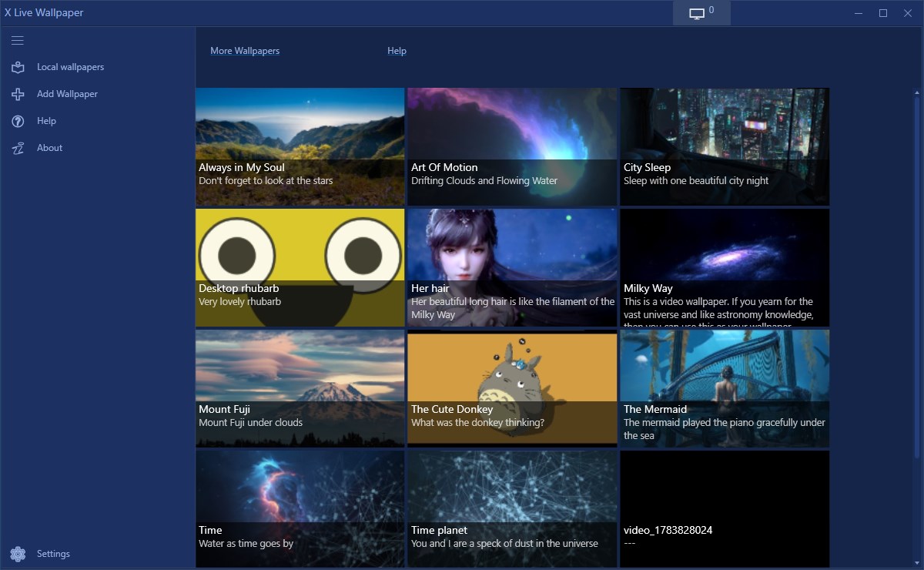Open the hamburger menu at top of sidebar

pyautogui.click(x=17, y=40)
